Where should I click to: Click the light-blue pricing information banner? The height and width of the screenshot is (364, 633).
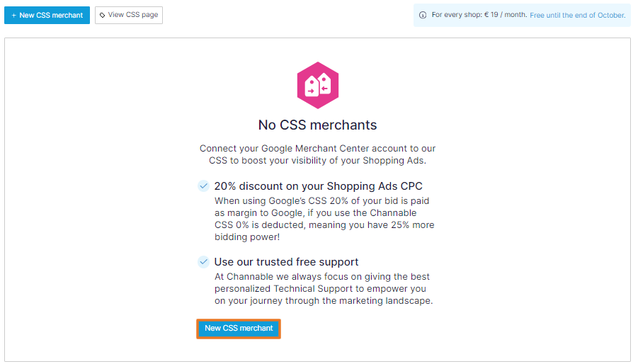coord(522,16)
